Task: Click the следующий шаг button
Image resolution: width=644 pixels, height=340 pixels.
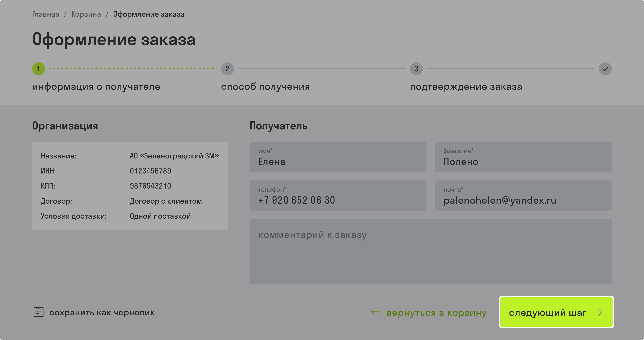Action: click(x=556, y=312)
